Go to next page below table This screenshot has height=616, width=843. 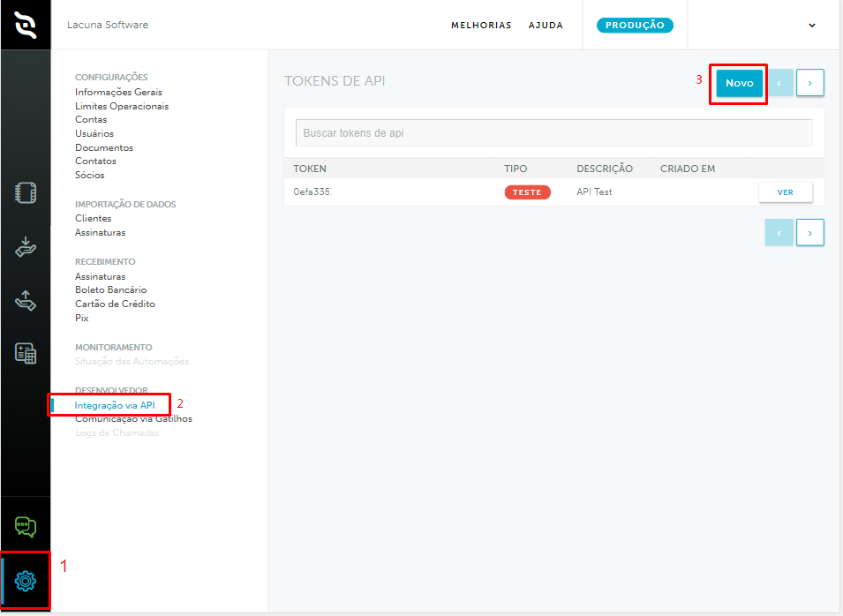[810, 233]
